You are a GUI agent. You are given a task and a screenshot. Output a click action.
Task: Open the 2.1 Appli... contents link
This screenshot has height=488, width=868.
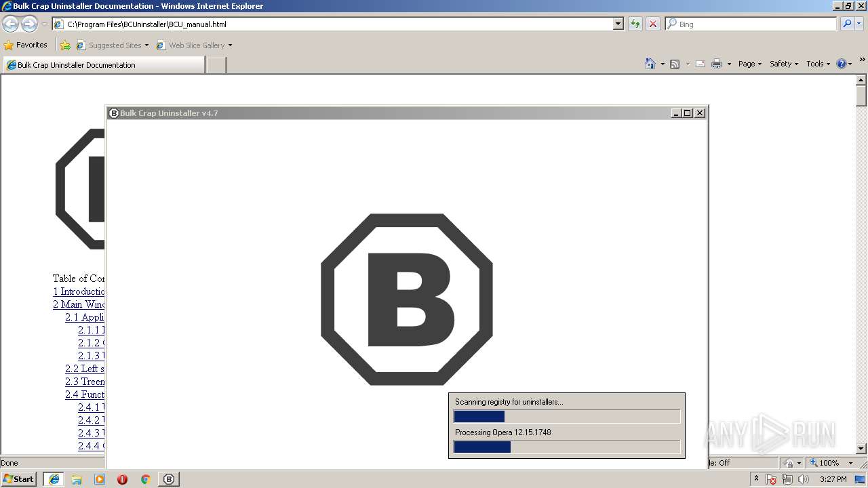point(85,317)
